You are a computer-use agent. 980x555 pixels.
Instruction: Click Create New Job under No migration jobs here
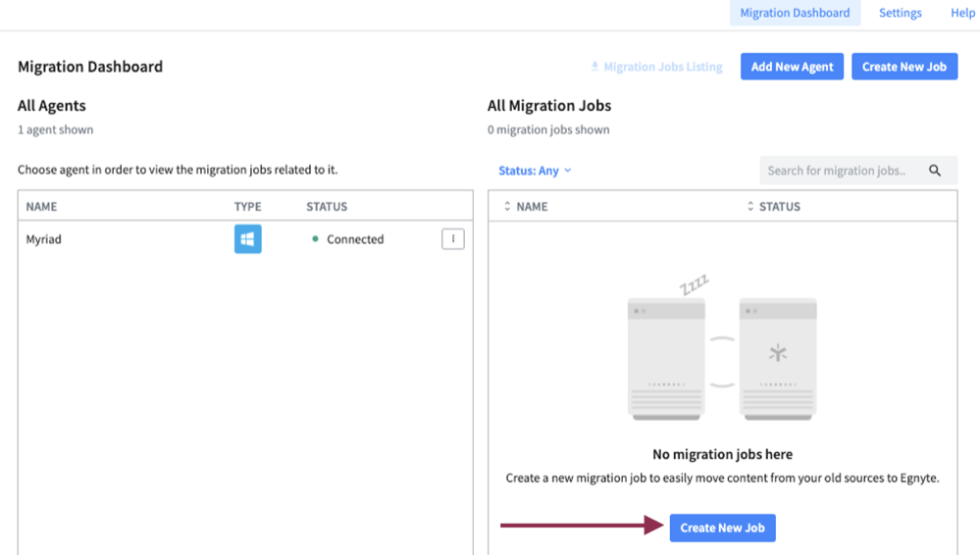tap(723, 529)
